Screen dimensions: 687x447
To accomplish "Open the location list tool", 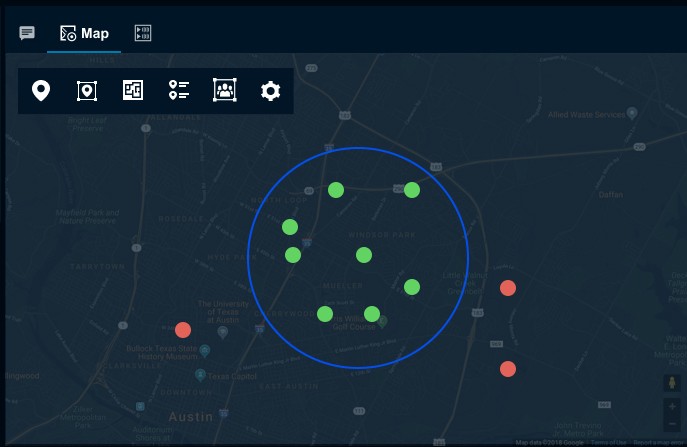I will [179, 90].
